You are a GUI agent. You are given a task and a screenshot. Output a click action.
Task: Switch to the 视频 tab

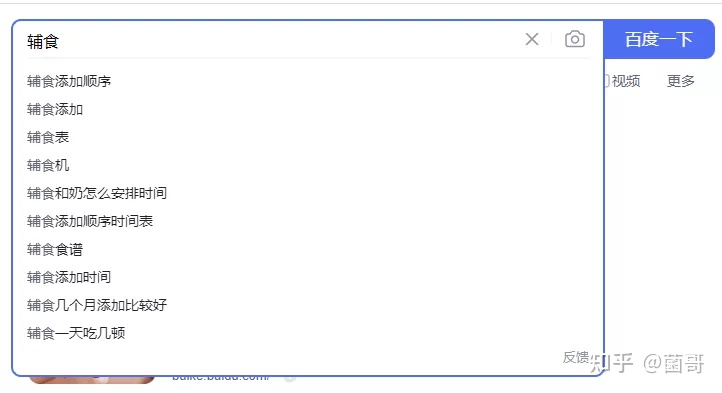(x=626, y=81)
